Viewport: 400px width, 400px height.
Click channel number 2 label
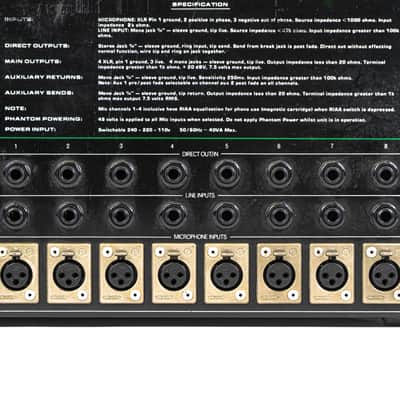68,146
